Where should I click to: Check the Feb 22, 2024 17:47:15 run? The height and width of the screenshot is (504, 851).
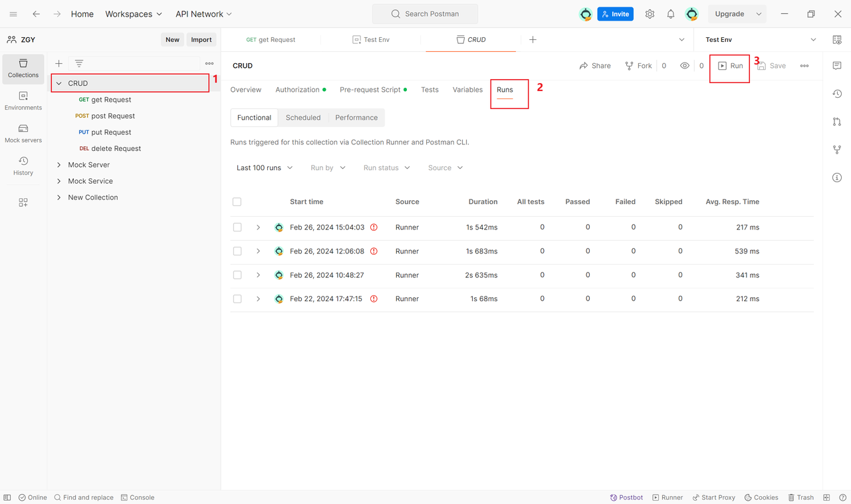(237, 299)
